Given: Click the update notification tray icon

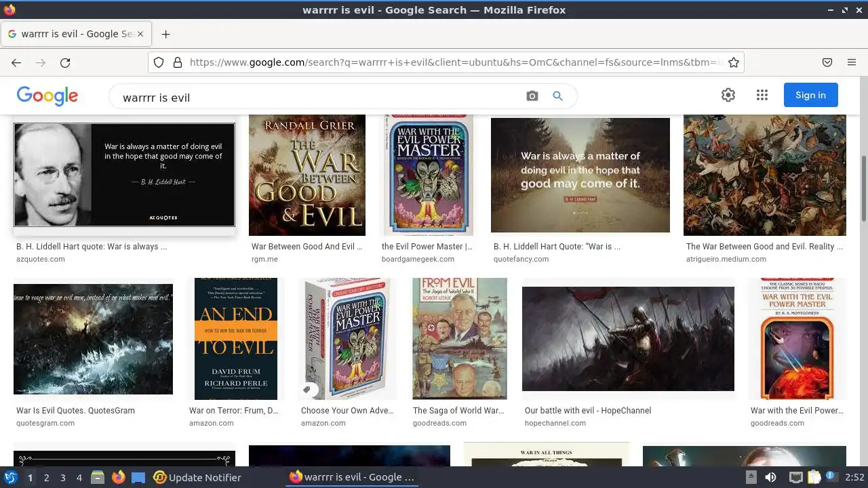Looking at the screenshot, I should 831,477.
